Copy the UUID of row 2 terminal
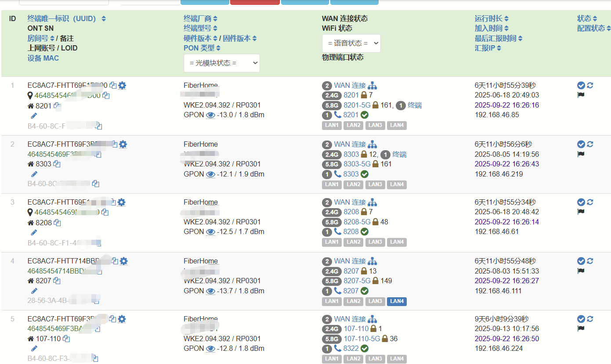Viewport: 611px width, 364px height. coord(115,144)
